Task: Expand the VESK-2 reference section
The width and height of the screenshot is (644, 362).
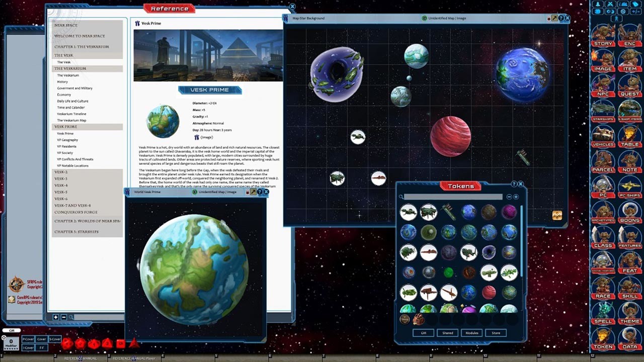Action: tap(62, 172)
